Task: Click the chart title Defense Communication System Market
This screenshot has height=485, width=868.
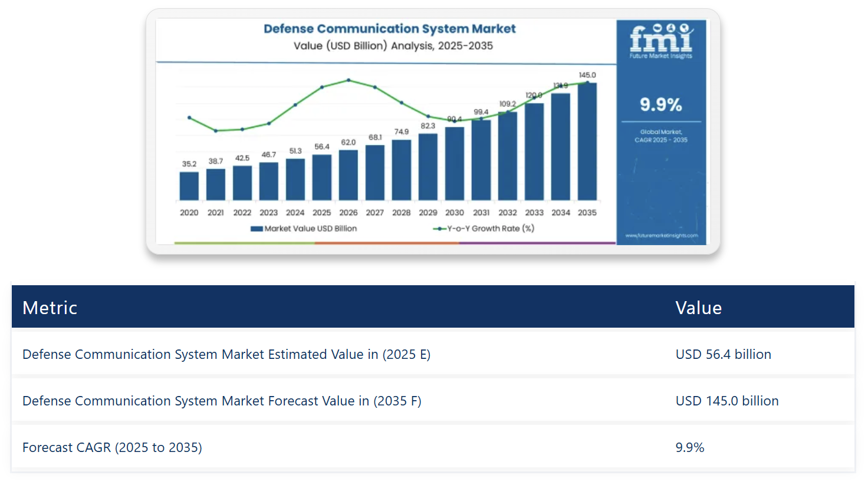Action: pos(389,29)
